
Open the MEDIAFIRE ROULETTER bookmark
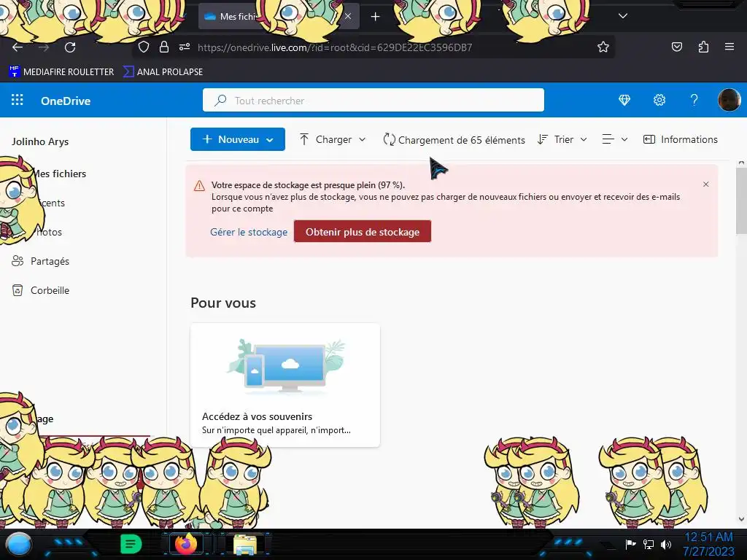61,72
